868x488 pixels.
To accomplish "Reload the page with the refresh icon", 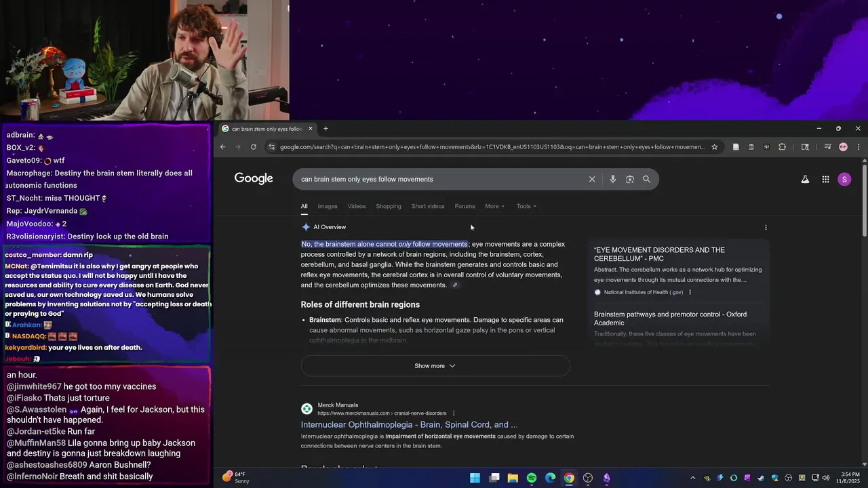I will click(254, 147).
